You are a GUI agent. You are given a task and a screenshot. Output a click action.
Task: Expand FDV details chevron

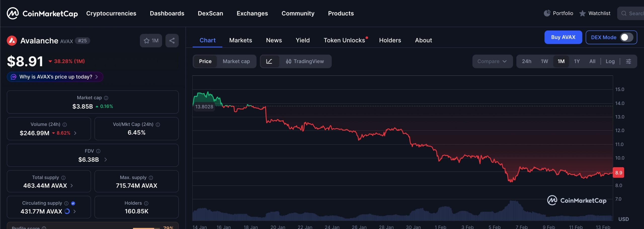[106, 159]
